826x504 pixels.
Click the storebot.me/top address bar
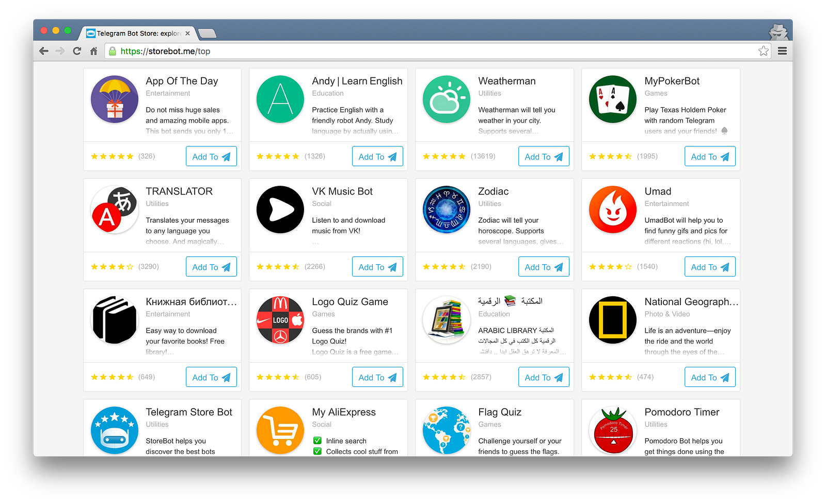pyautogui.click(x=438, y=51)
